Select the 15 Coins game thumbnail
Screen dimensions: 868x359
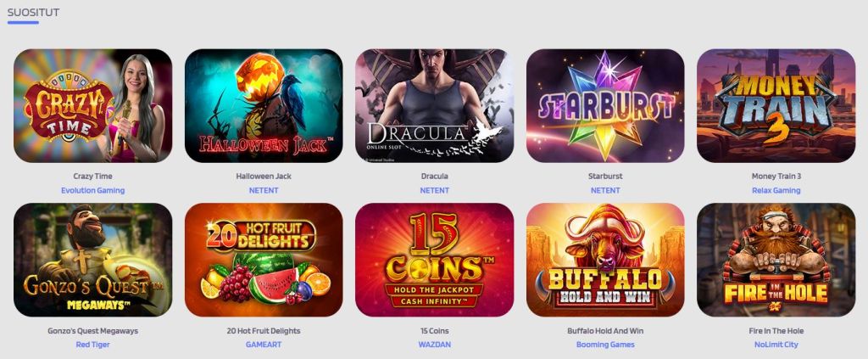(435, 260)
